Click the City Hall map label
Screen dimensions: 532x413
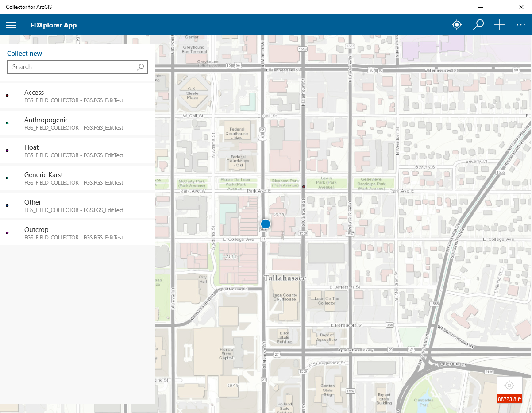[x=203, y=279]
